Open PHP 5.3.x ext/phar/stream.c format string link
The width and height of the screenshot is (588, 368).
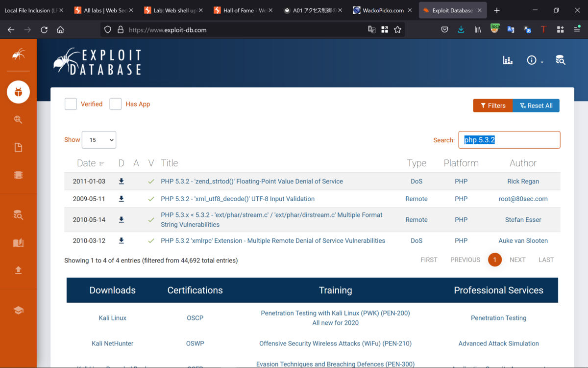271,220
